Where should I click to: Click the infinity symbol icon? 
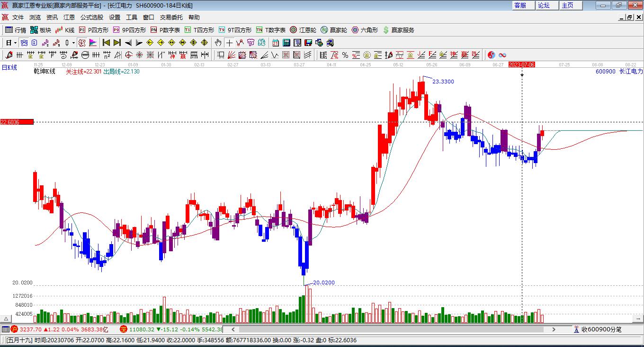point(502,55)
